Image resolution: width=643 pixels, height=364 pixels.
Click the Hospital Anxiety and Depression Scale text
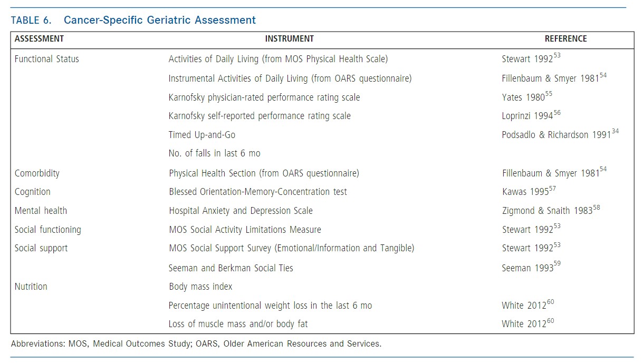tap(241, 211)
